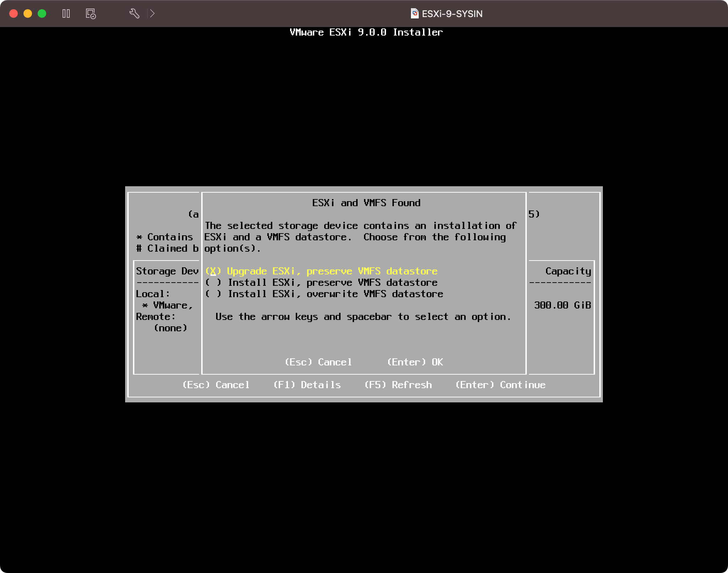Image resolution: width=728 pixels, height=573 pixels.
Task: Close the window with red button
Action: click(x=14, y=14)
